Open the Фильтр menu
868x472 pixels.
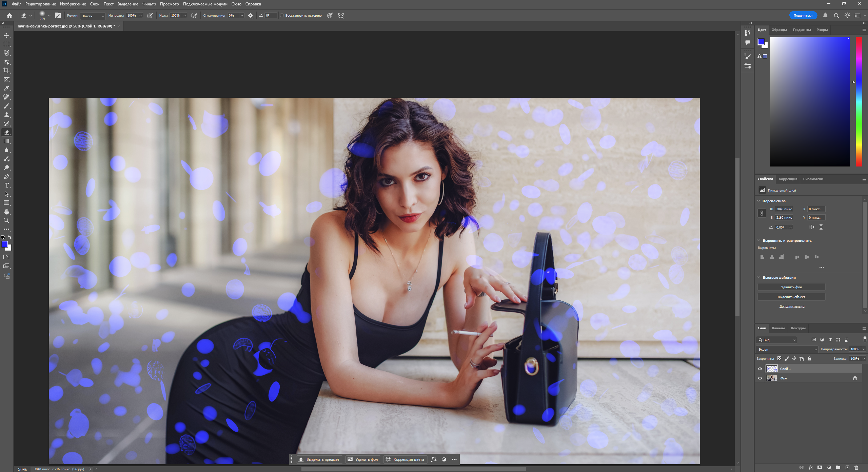[x=149, y=4]
